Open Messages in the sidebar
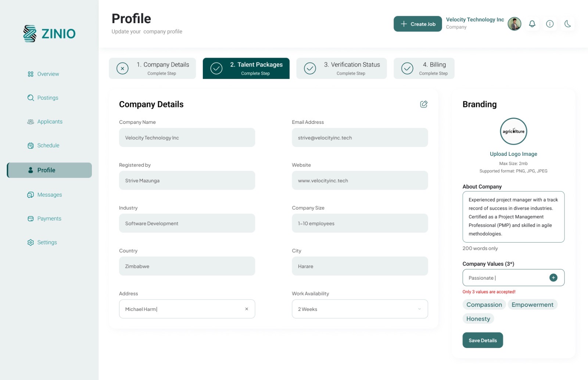The height and width of the screenshot is (380, 588). pyautogui.click(x=49, y=195)
